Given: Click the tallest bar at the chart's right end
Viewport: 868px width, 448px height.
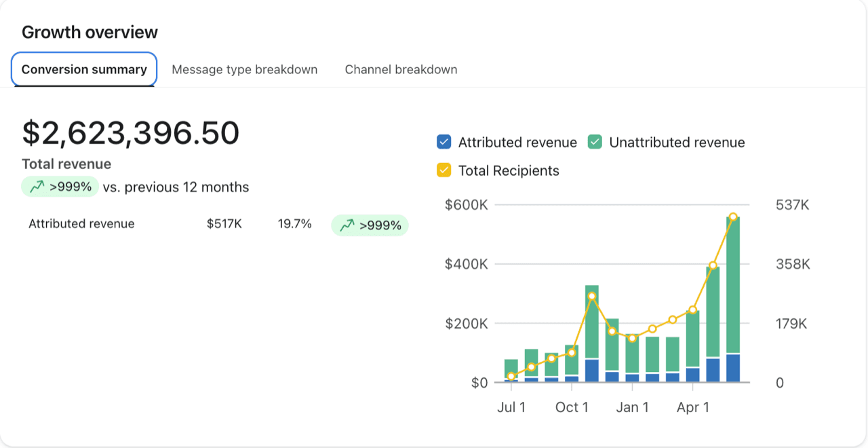Looking at the screenshot, I should pos(733,299).
